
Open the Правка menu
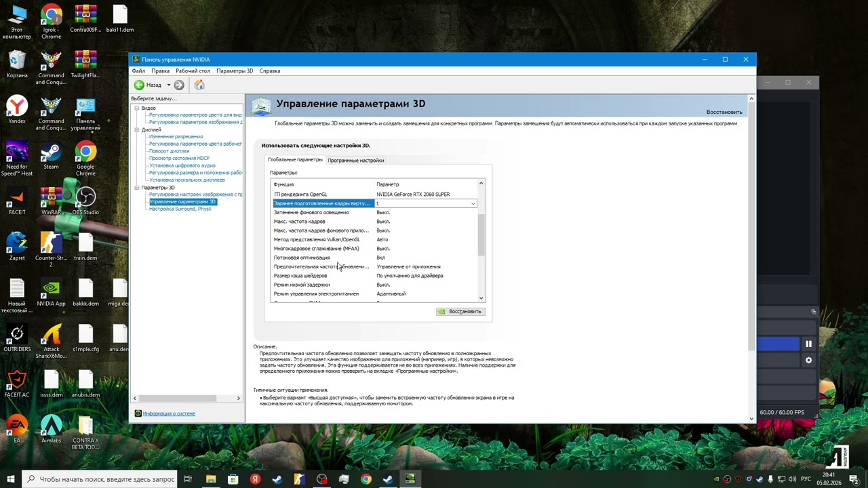click(x=161, y=70)
